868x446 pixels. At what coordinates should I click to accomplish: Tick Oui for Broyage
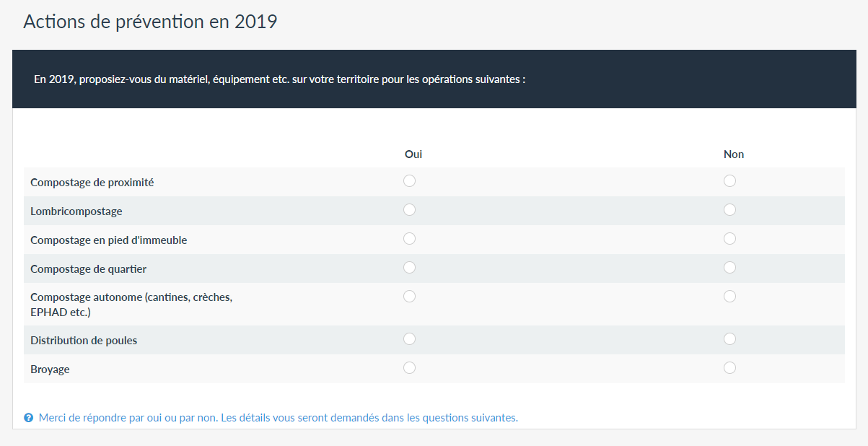point(409,367)
